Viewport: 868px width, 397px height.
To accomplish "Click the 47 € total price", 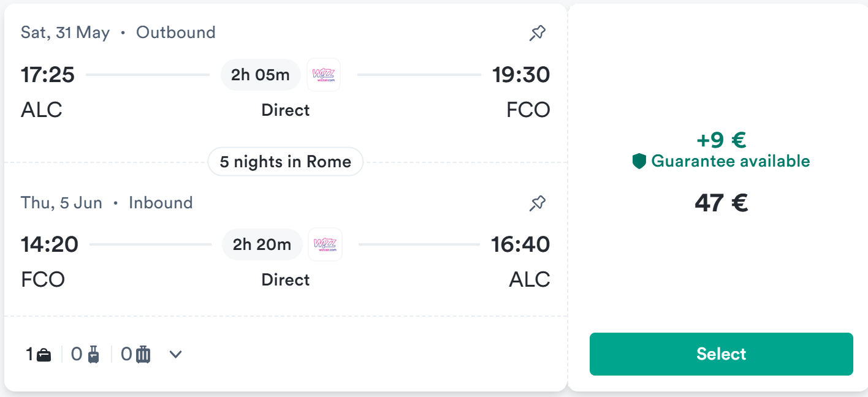I will (x=721, y=203).
